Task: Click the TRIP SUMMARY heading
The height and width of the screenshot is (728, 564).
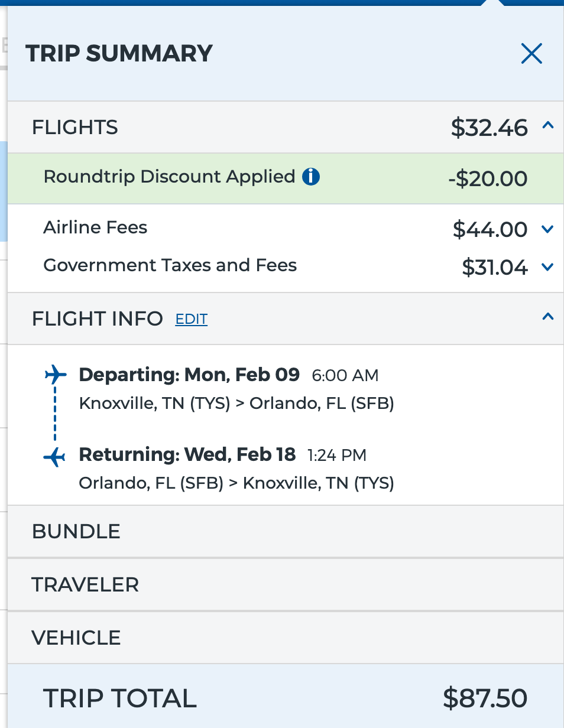Action: pyautogui.click(x=118, y=53)
